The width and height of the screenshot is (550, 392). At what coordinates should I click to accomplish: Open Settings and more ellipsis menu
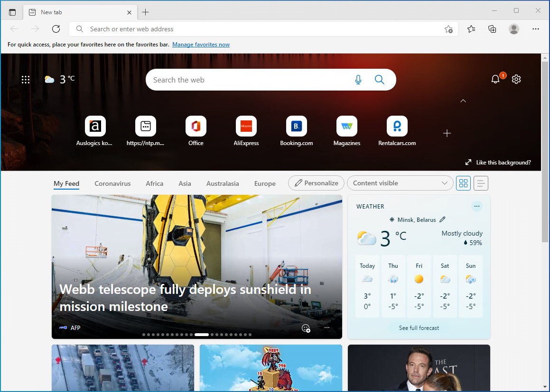(535, 29)
